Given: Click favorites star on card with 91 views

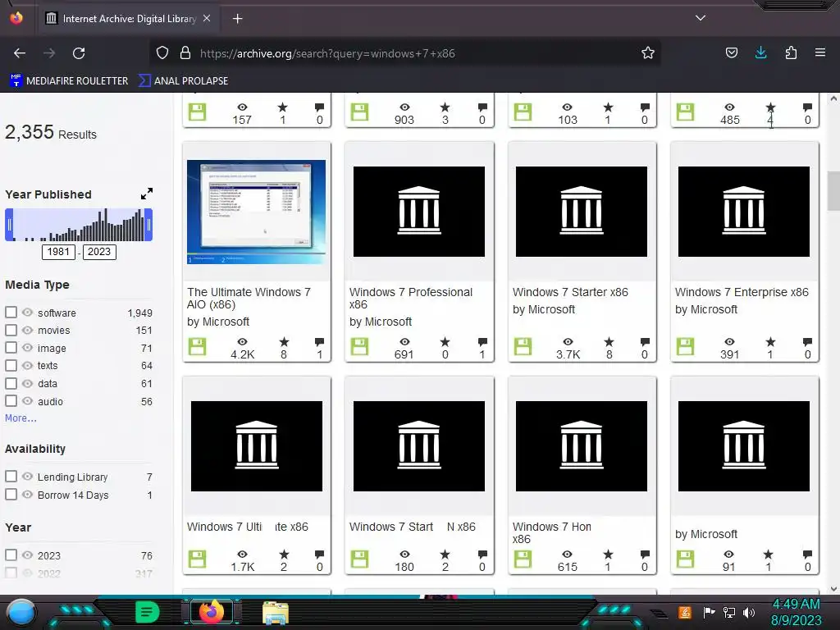Looking at the screenshot, I should [x=768, y=555].
